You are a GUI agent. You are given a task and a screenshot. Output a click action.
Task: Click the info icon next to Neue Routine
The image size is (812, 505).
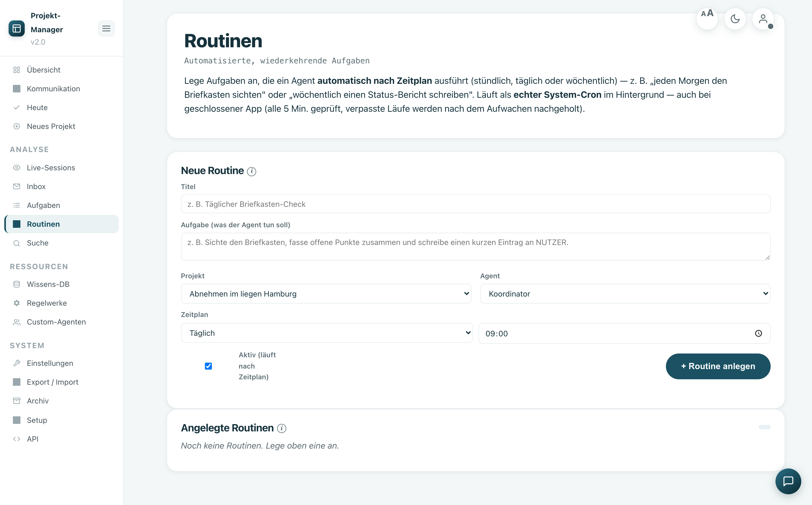(251, 171)
